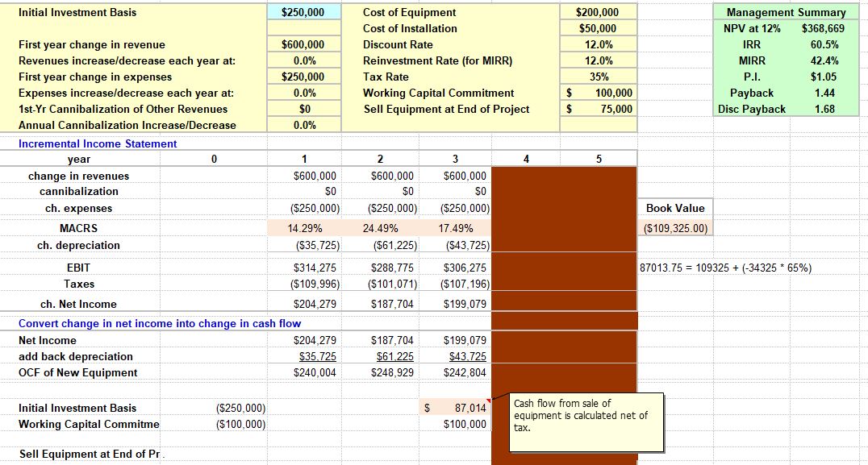Click the ch. depreciation ($35,725) cell

[304, 245]
